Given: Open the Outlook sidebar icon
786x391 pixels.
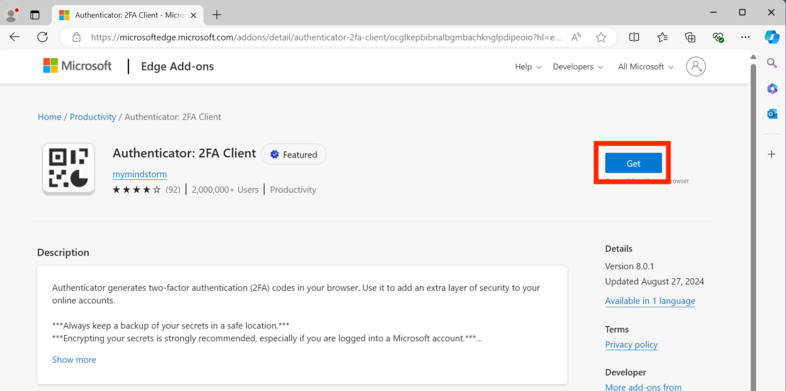Looking at the screenshot, I should 772,114.
